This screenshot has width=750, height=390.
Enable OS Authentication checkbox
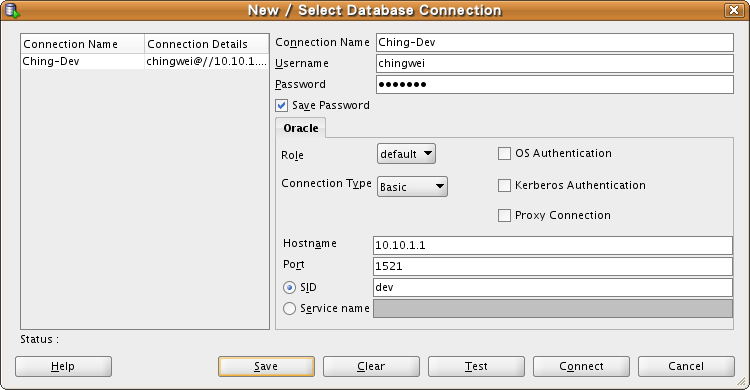point(504,154)
